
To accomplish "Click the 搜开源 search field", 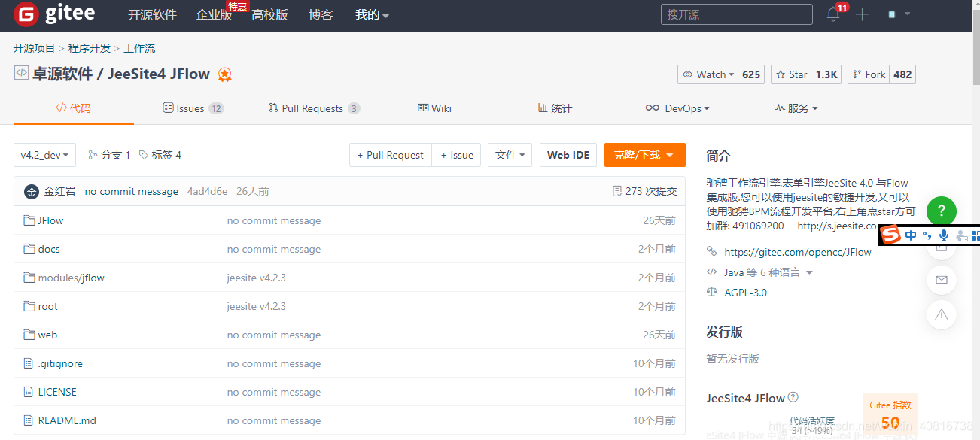I will [x=736, y=14].
